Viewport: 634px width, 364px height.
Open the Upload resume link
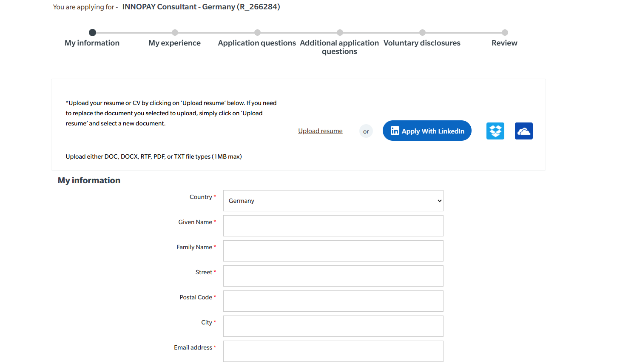coord(320,131)
